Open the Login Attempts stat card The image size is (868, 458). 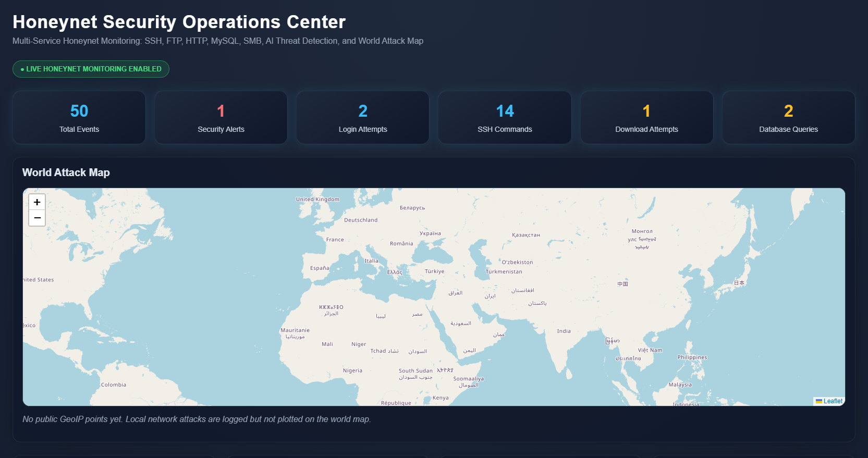click(363, 118)
